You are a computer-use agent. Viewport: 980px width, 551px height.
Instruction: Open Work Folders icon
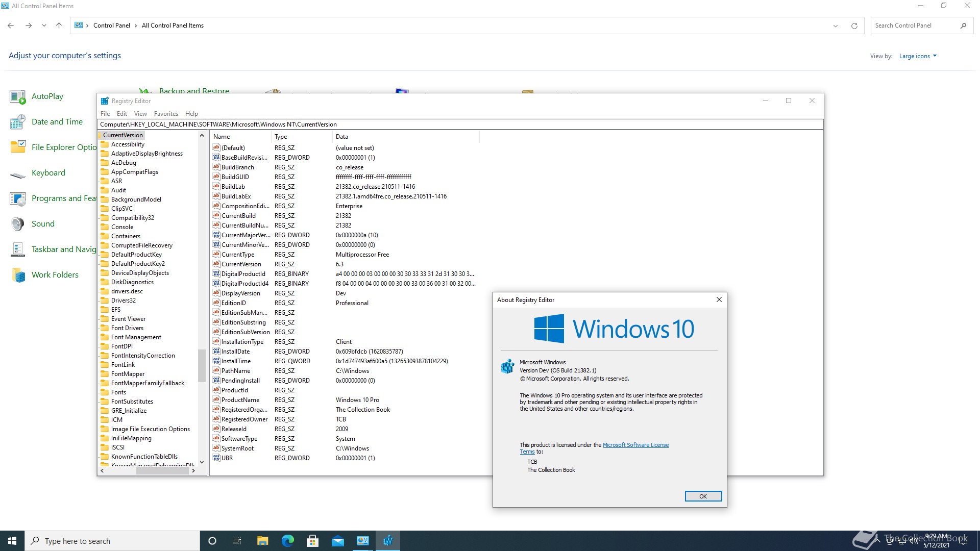click(18, 275)
